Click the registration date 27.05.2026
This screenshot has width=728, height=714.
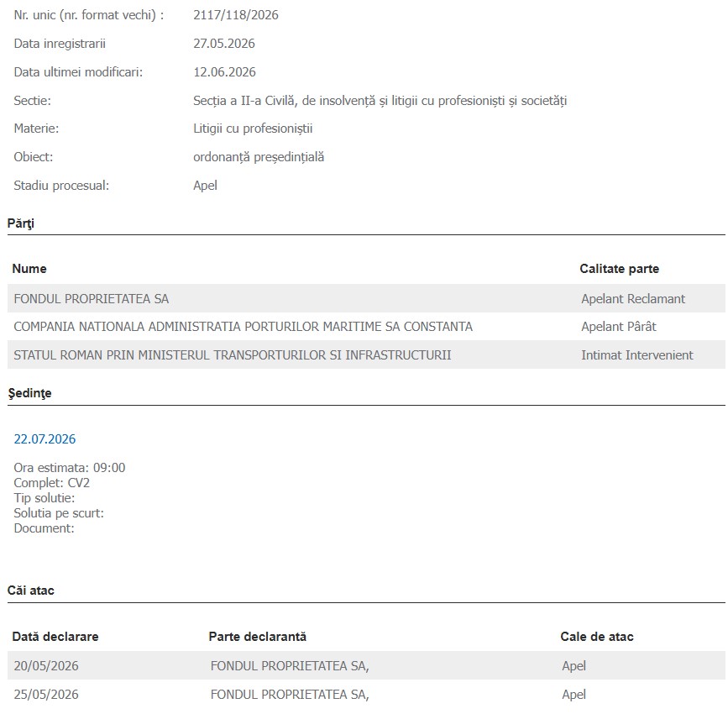[x=224, y=43]
